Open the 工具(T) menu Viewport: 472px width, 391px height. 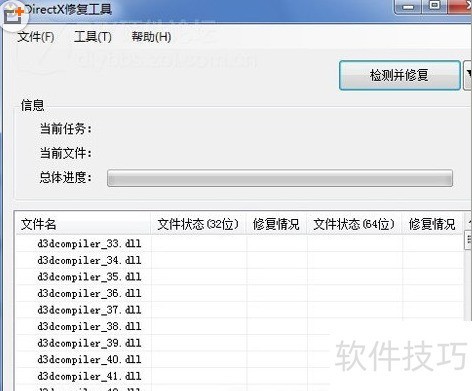tap(93, 37)
